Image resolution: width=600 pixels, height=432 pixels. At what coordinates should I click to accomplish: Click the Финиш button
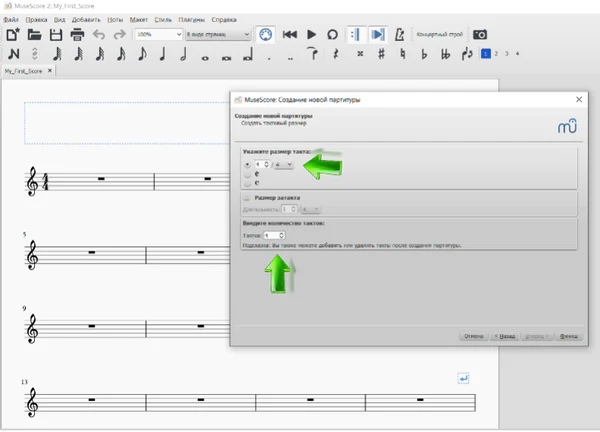[x=569, y=336]
